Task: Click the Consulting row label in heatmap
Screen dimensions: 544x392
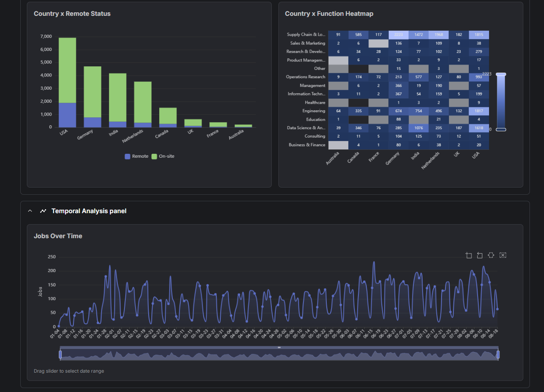Action: tap(315, 136)
